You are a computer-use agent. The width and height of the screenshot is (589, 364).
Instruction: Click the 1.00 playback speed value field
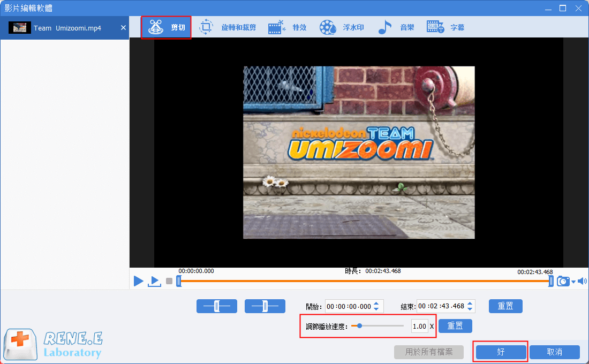420,326
